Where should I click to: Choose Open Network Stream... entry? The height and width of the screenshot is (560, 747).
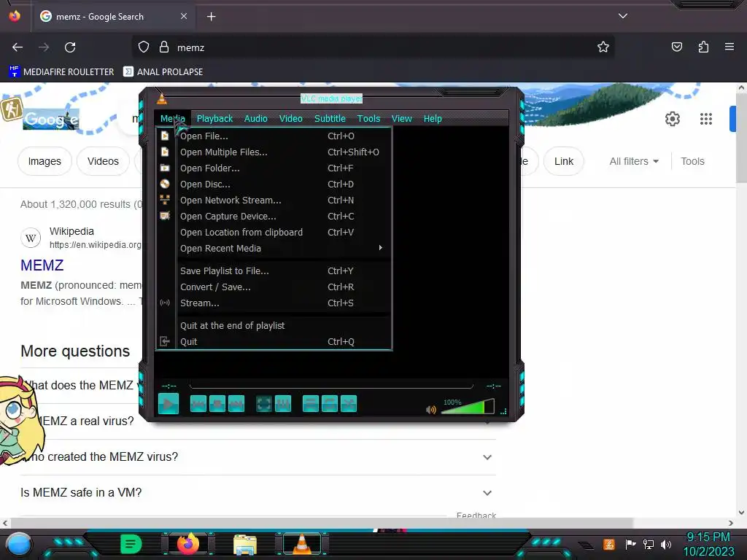click(274, 200)
